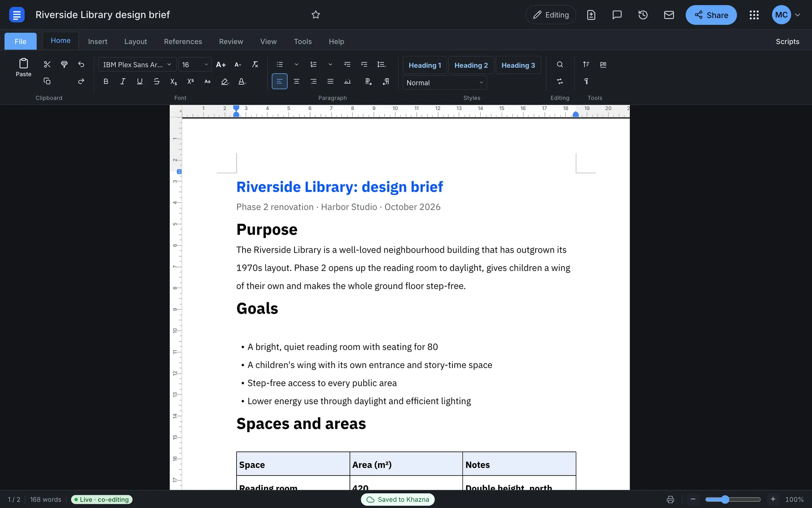812x508 pixels.
Task: Toggle Underline formatting
Action: pyautogui.click(x=140, y=81)
